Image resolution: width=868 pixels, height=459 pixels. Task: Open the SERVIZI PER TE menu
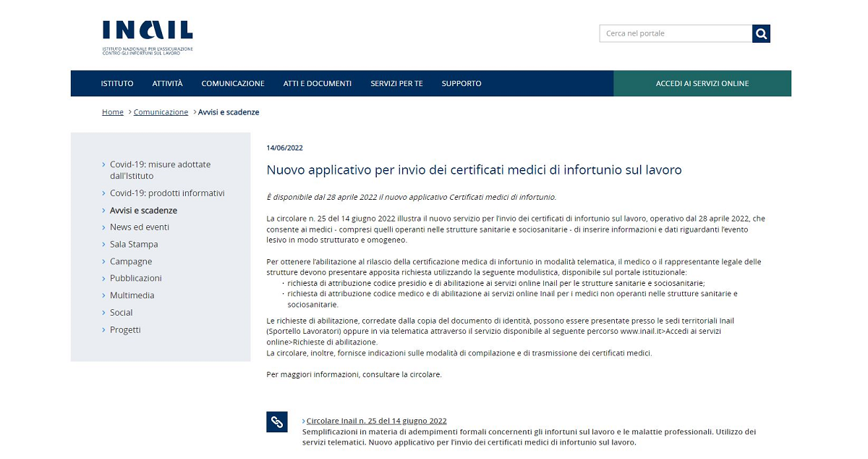click(396, 83)
